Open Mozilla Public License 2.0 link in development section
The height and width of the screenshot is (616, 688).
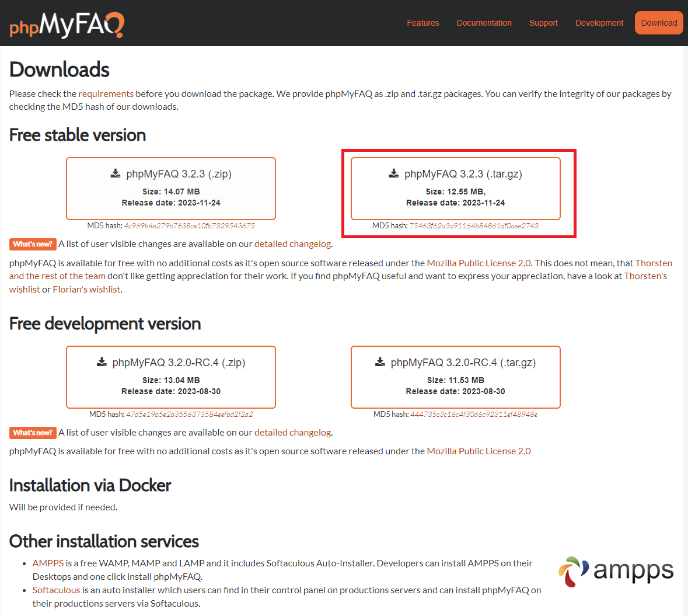click(x=479, y=451)
